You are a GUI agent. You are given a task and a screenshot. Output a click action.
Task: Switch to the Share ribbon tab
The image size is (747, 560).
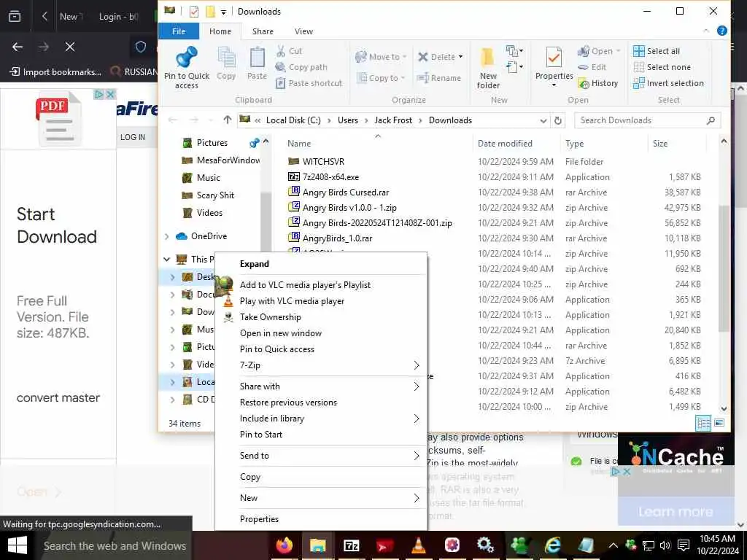263,31
